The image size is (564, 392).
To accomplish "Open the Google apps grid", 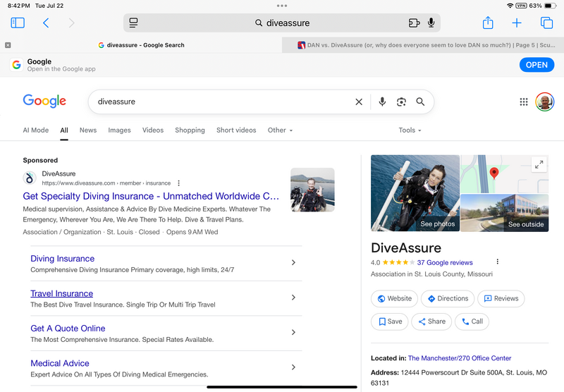I will (x=524, y=102).
